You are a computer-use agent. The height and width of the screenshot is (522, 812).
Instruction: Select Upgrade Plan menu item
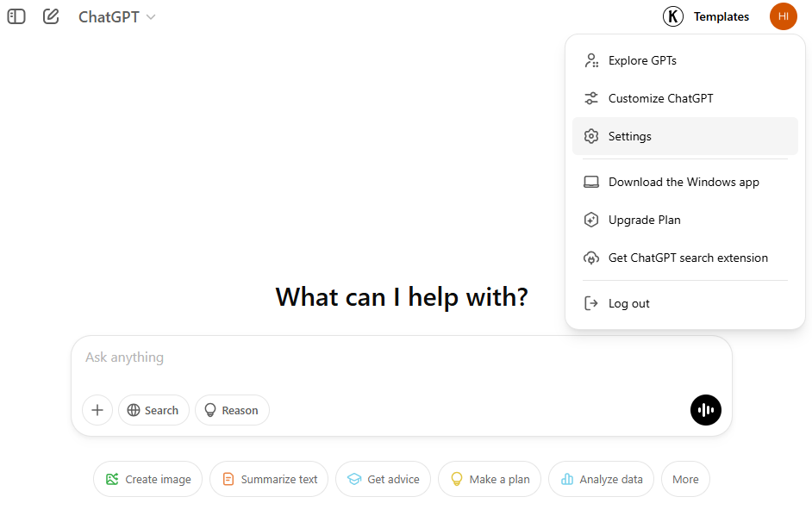point(684,220)
